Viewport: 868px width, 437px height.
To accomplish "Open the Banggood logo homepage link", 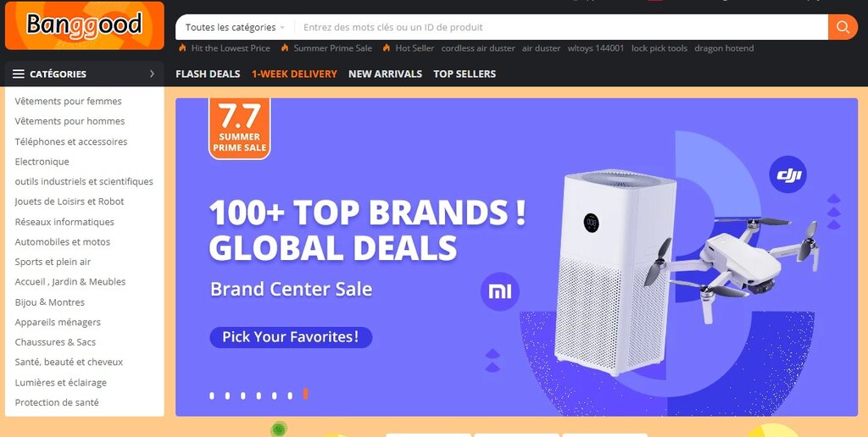I will pyautogui.click(x=85, y=25).
